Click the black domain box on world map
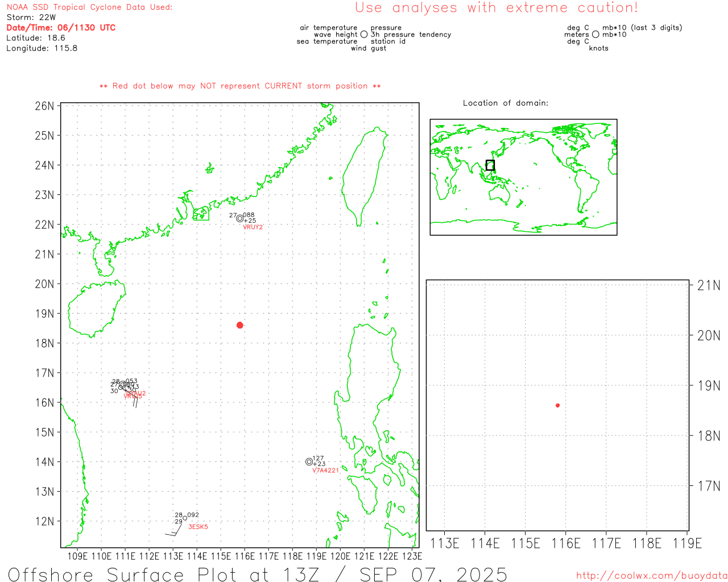This screenshot has height=582, width=728. [490, 165]
